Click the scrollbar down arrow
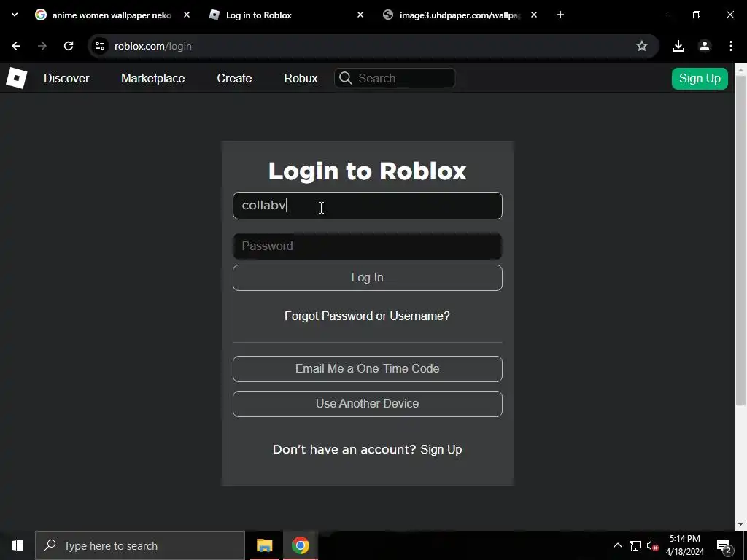Image resolution: width=747 pixels, height=560 pixels. 740,524
